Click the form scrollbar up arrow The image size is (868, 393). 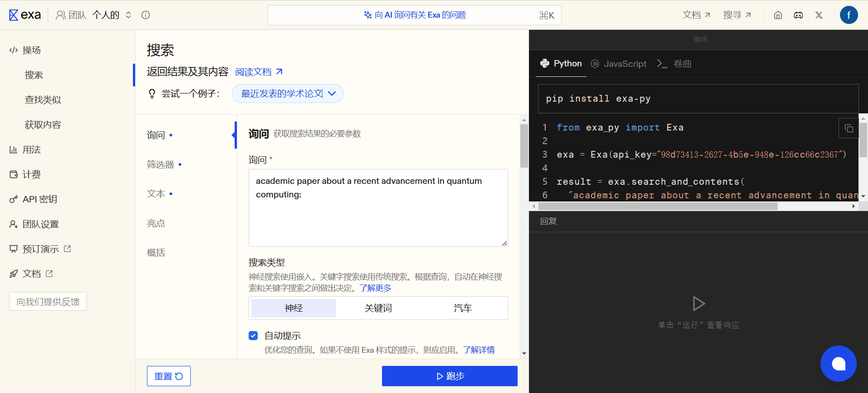click(524, 120)
